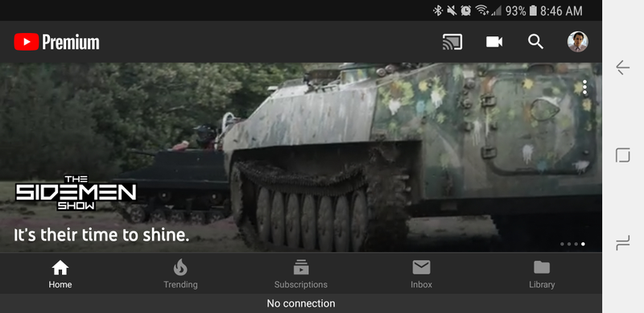Open search with the magnifier icon
This screenshot has width=644, height=313.
(535, 42)
